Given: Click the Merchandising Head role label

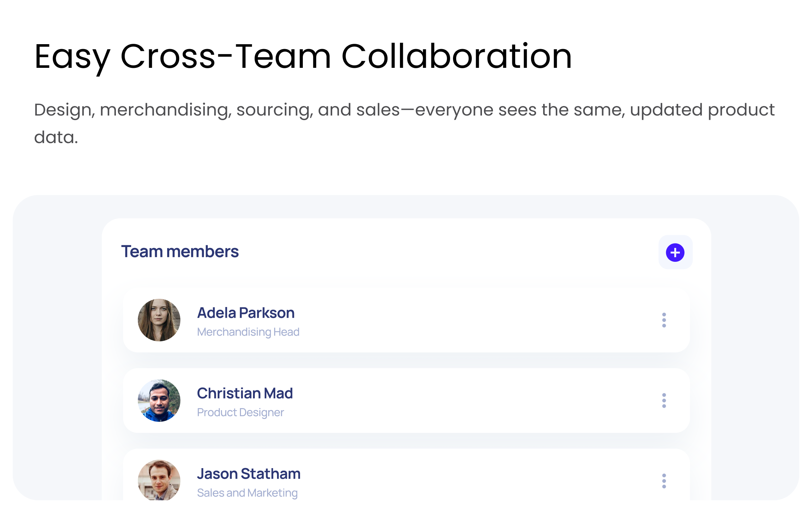Looking at the screenshot, I should click(x=248, y=332).
